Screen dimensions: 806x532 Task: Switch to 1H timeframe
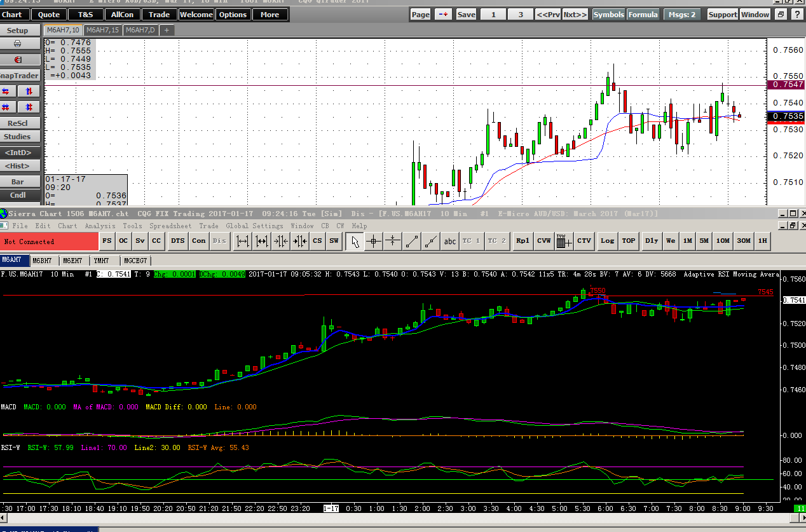[x=763, y=241]
